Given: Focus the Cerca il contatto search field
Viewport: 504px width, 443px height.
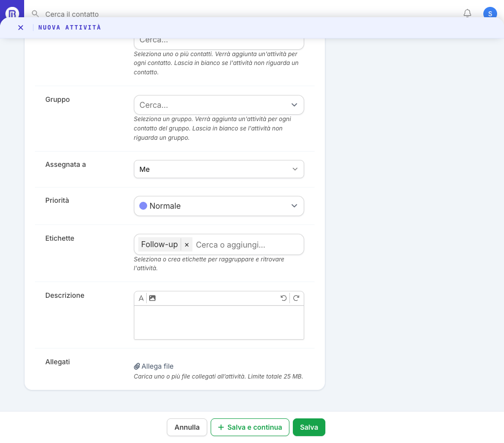Looking at the screenshot, I should pyautogui.click(x=72, y=14).
